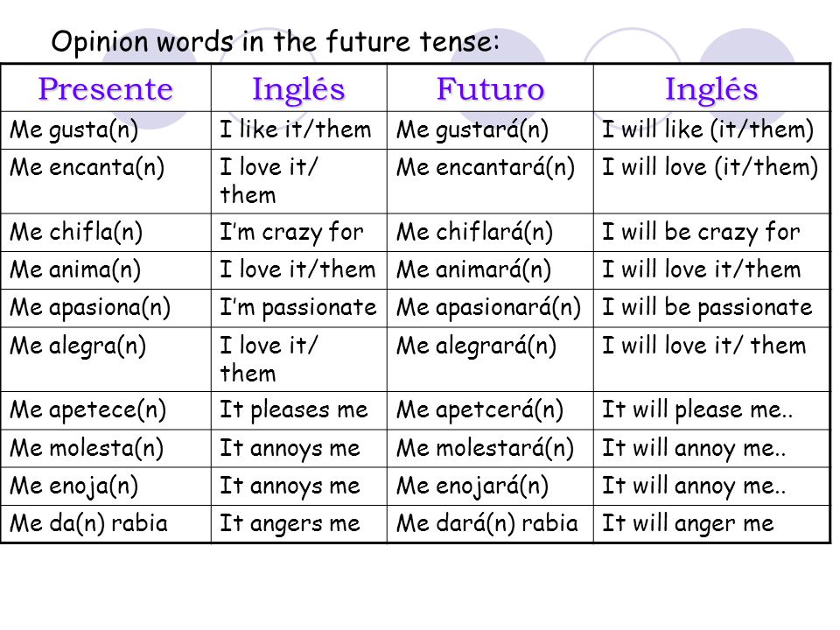
Task: Click the 'I will be crazy for' cell
Action: click(711, 233)
